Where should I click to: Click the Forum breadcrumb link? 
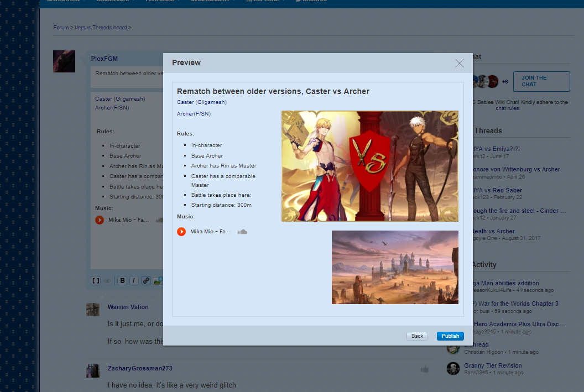click(61, 27)
